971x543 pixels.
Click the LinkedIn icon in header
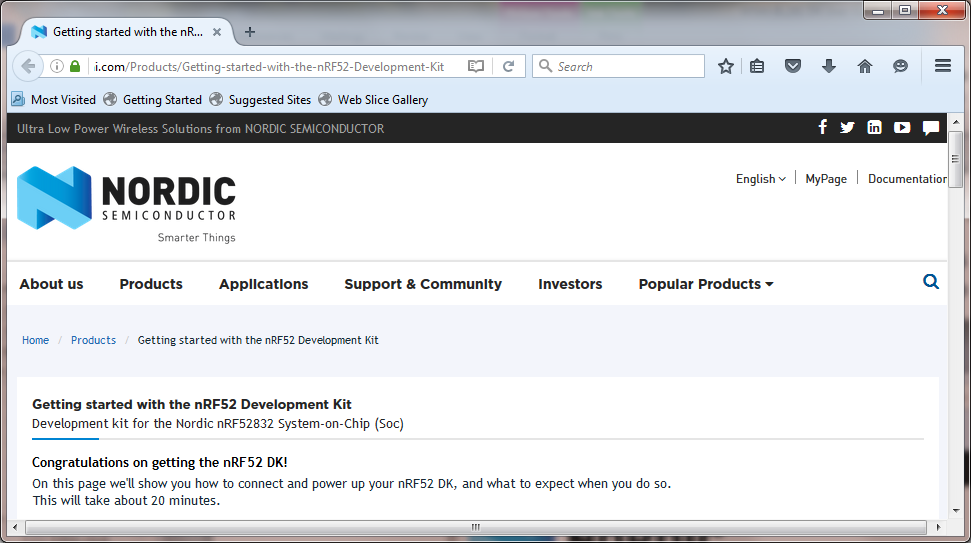pos(874,127)
